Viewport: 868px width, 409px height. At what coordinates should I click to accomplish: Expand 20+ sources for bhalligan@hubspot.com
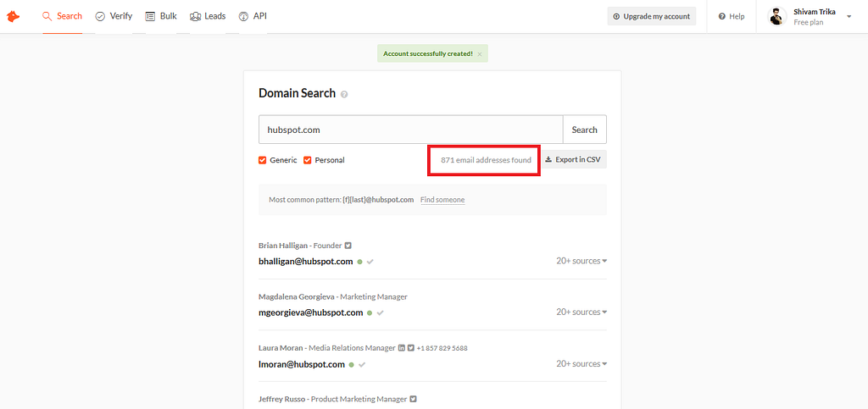581,261
